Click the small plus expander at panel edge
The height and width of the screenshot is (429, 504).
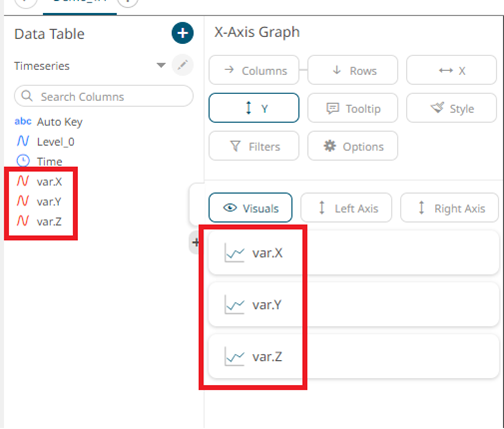click(x=196, y=242)
